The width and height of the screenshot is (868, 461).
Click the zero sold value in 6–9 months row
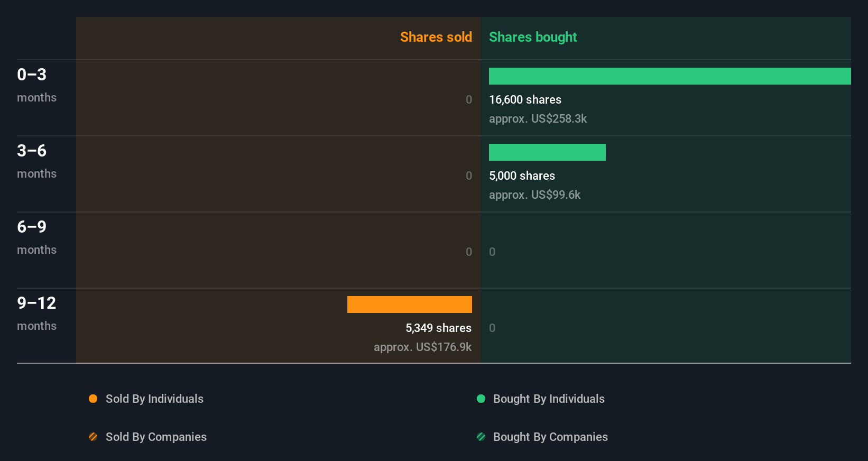pos(469,252)
